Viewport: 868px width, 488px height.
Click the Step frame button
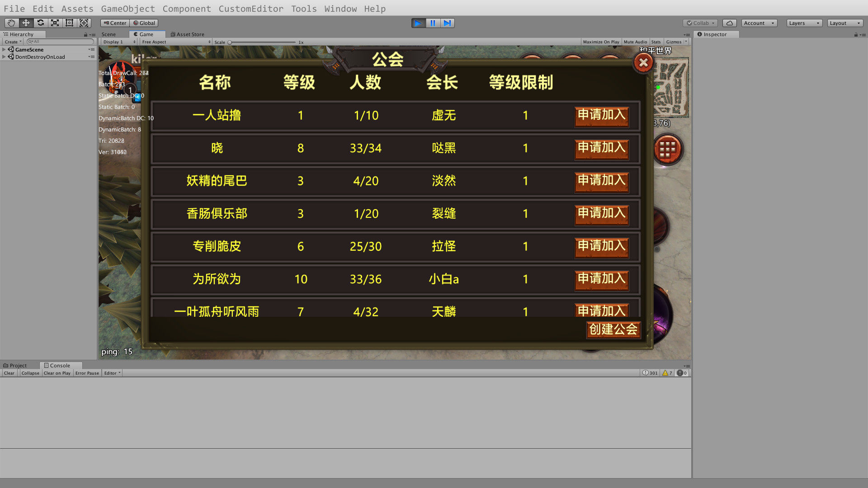click(x=447, y=23)
